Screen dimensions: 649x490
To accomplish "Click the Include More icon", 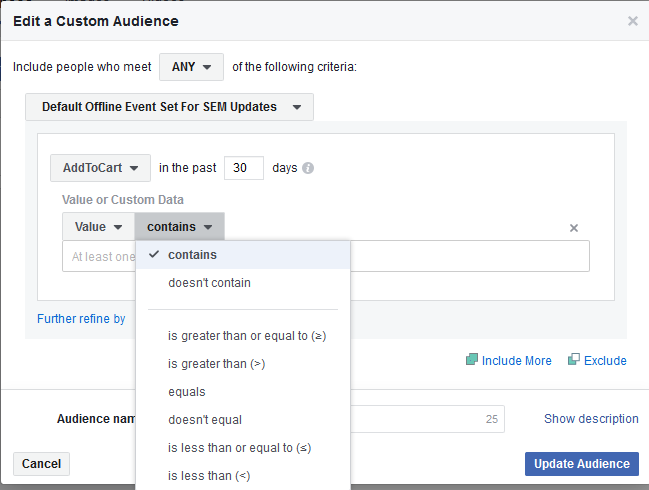I will pyautogui.click(x=472, y=360).
